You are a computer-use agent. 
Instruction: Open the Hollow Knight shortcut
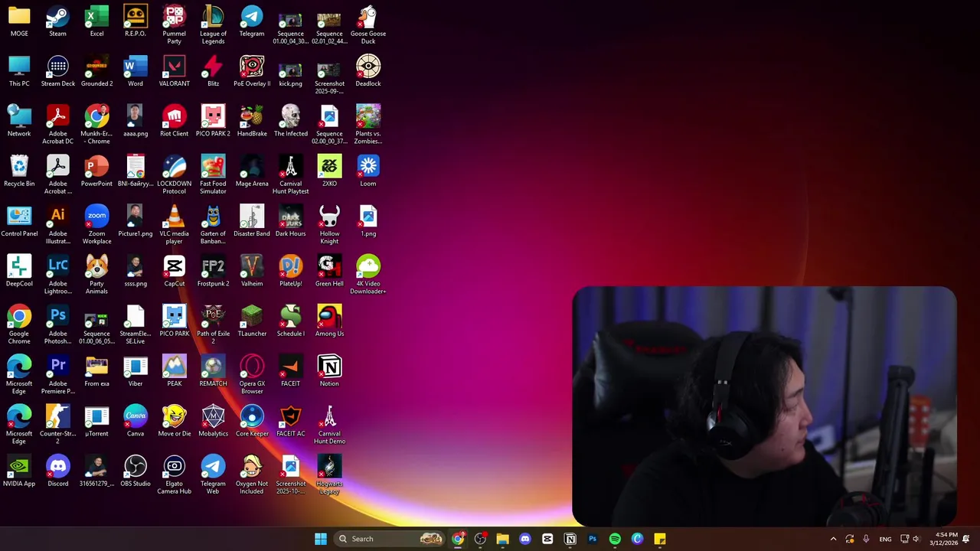(329, 225)
